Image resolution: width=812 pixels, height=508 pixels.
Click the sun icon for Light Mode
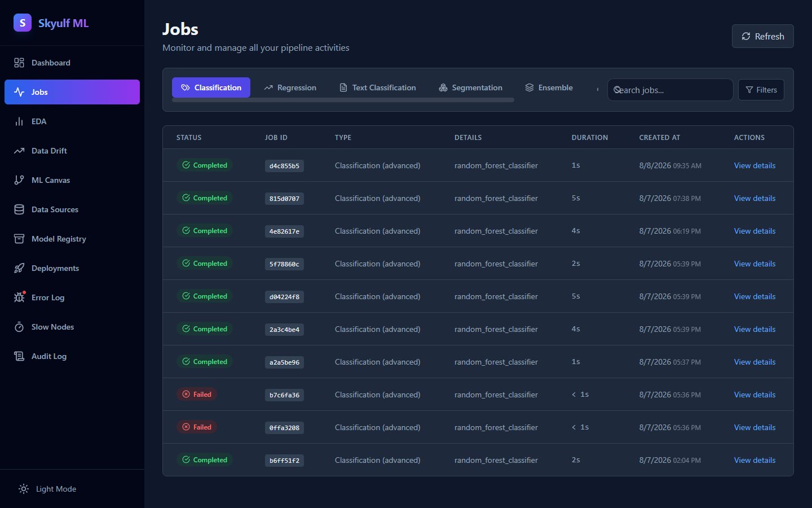click(24, 489)
